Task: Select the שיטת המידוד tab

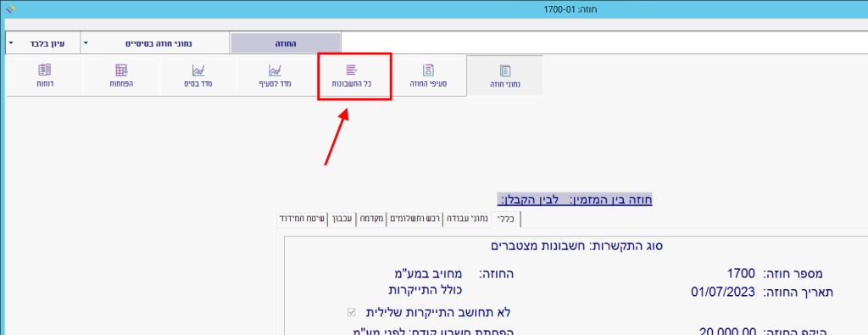Action: [x=302, y=219]
